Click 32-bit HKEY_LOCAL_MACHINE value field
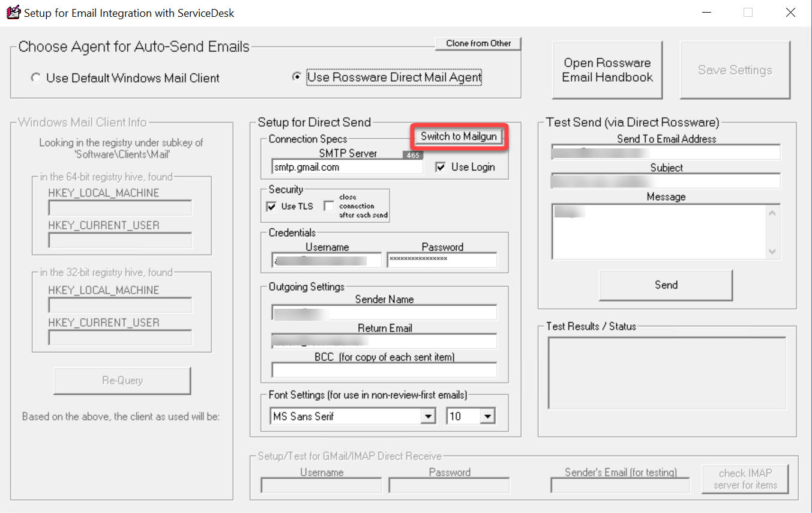This screenshot has width=812, height=513. point(120,305)
